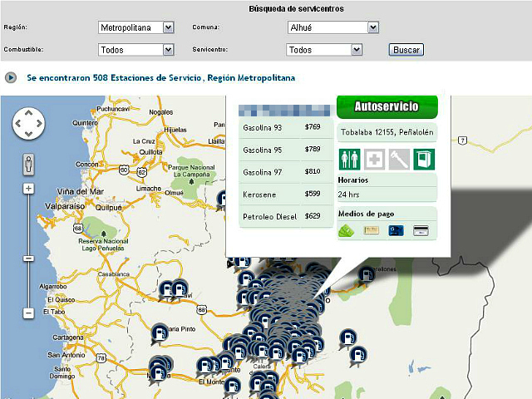Click the blue card payment icon
The height and width of the screenshot is (399, 532).
pyautogui.click(x=396, y=231)
